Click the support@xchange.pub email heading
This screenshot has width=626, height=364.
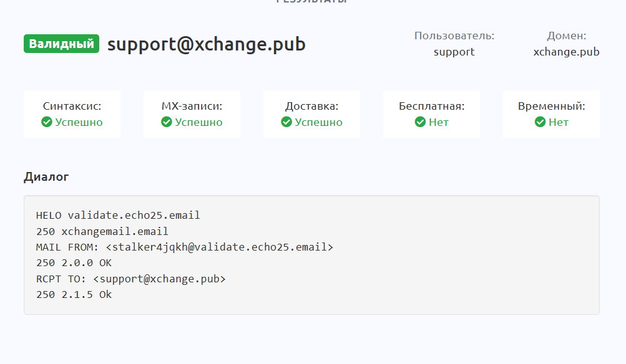(206, 44)
